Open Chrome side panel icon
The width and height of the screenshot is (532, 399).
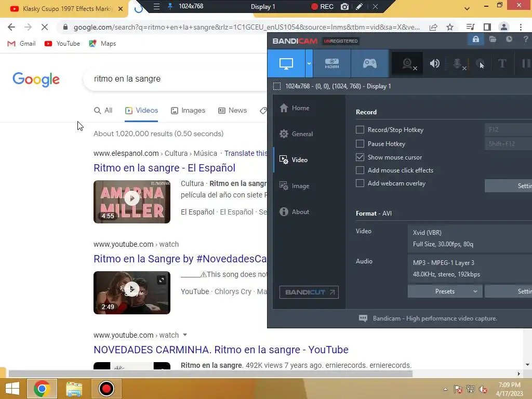[487, 27]
